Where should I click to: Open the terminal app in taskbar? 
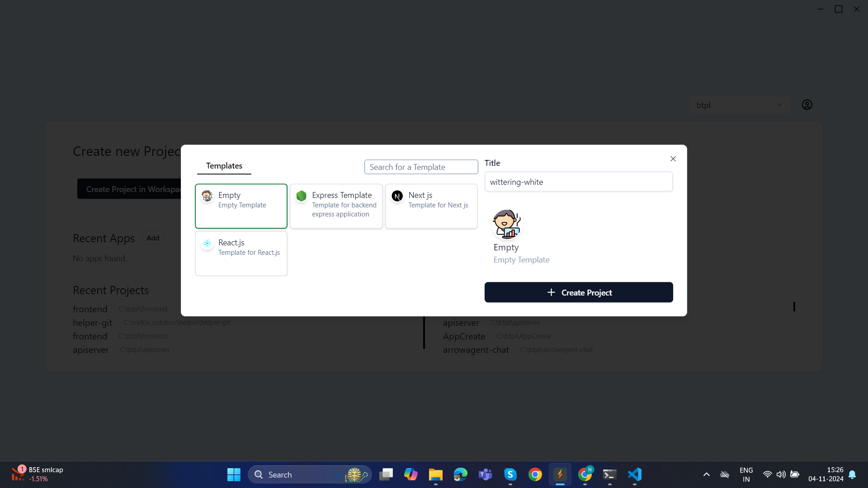point(610,474)
